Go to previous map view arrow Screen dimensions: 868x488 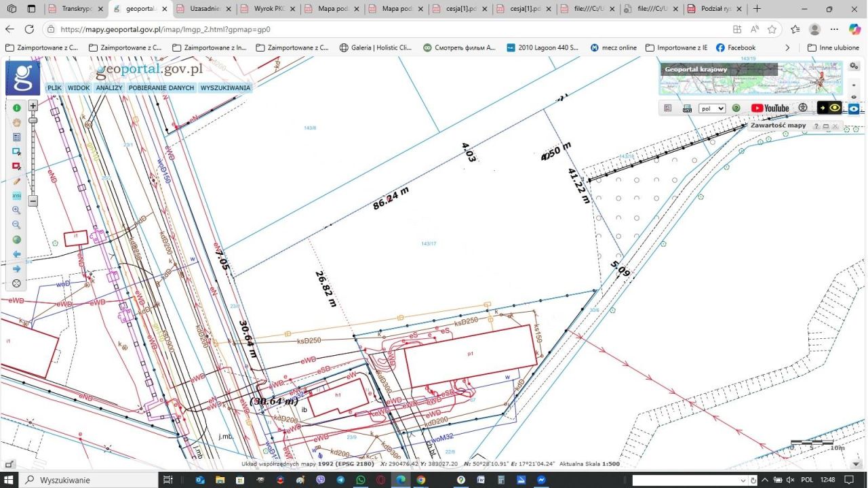17,254
